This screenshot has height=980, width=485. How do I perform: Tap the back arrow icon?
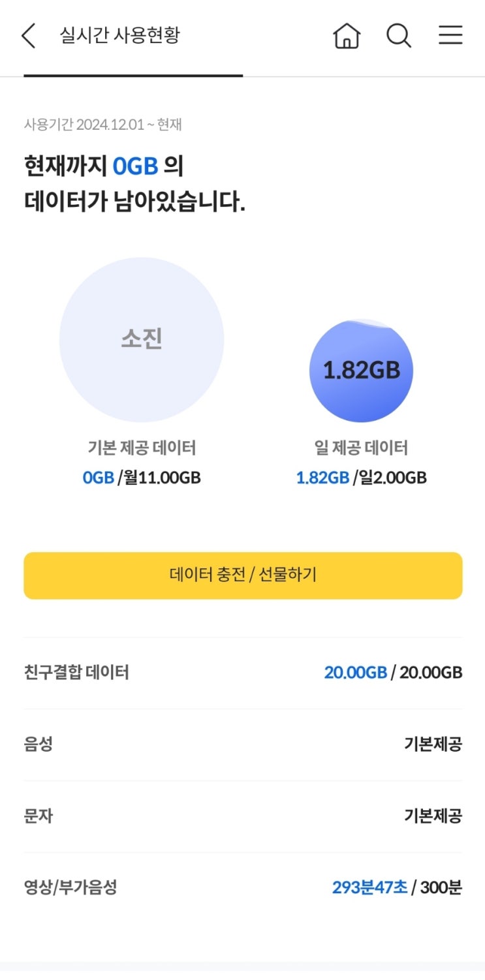click(29, 36)
